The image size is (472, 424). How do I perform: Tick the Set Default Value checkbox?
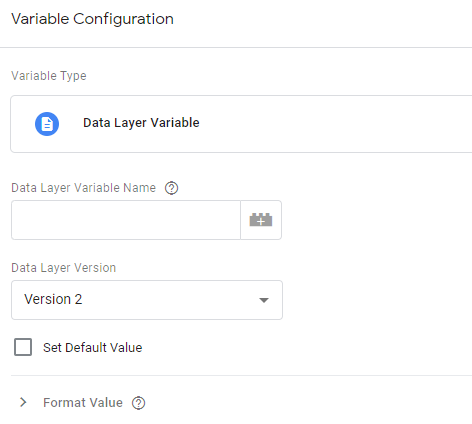click(23, 347)
